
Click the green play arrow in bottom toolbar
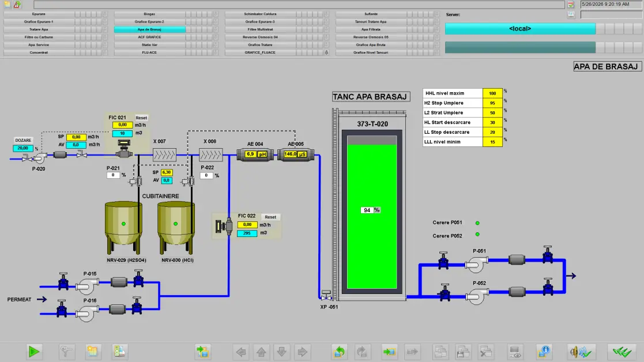point(34,352)
